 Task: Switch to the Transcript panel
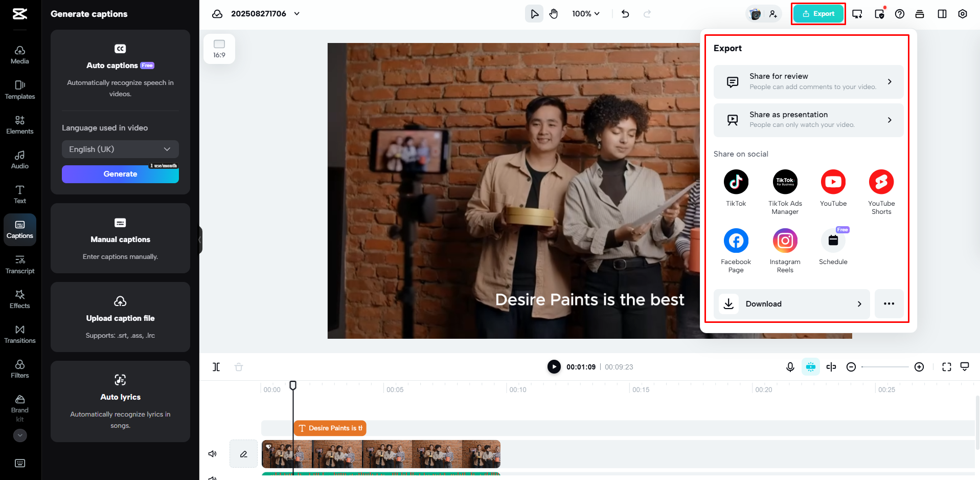click(19, 264)
